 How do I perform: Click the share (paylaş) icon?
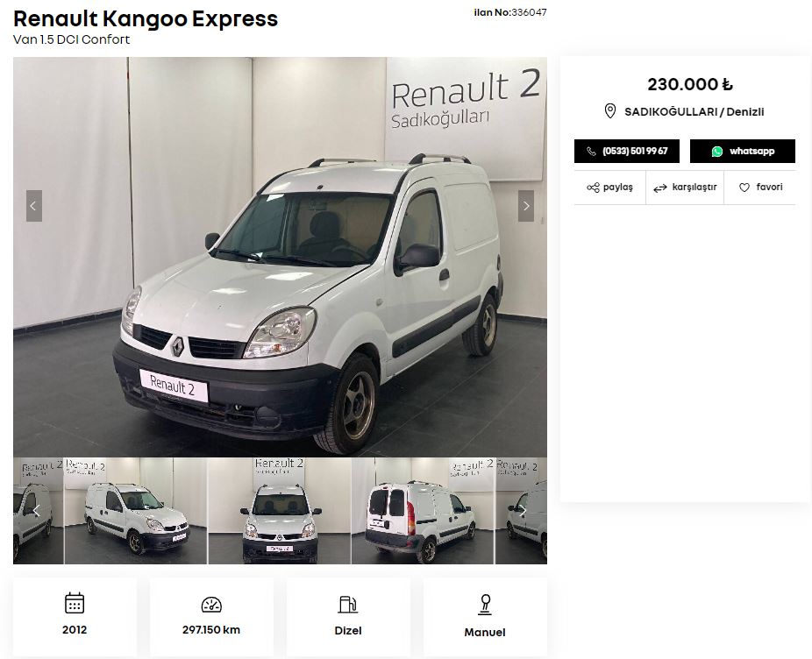point(593,188)
